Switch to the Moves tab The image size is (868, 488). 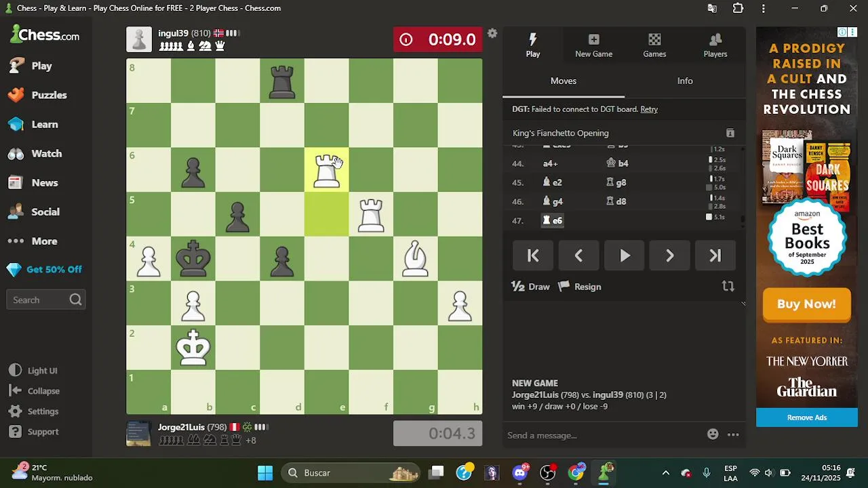564,81
